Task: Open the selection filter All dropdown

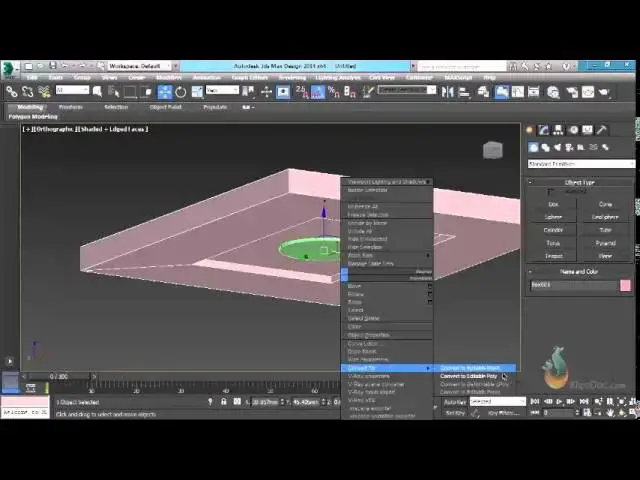Action: tap(72, 90)
